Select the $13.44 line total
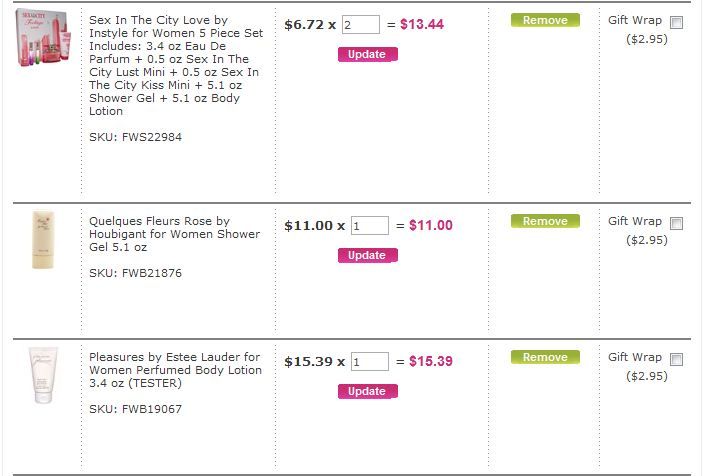This screenshot has width=704, height=476. click(422, 24)
